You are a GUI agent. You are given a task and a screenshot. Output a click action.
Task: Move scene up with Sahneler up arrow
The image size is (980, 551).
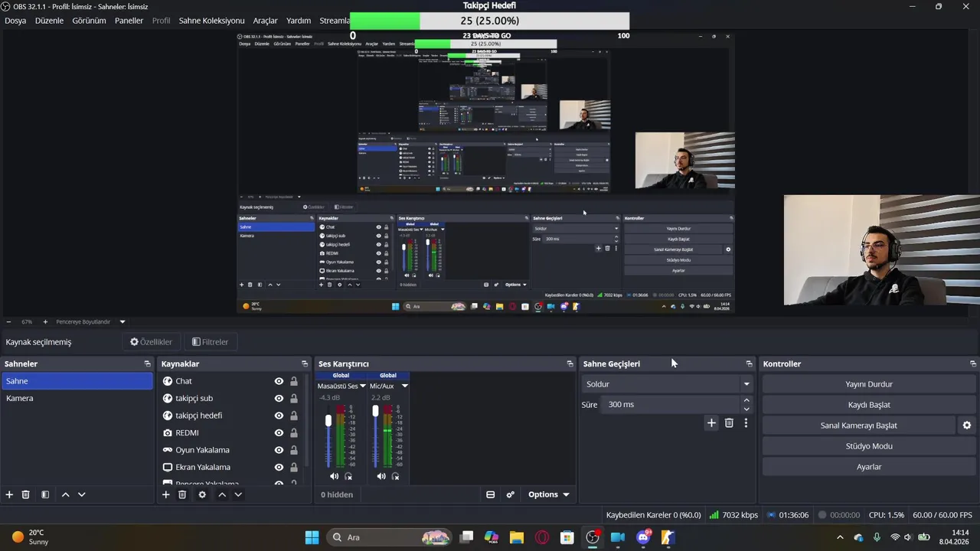point(66,494)
